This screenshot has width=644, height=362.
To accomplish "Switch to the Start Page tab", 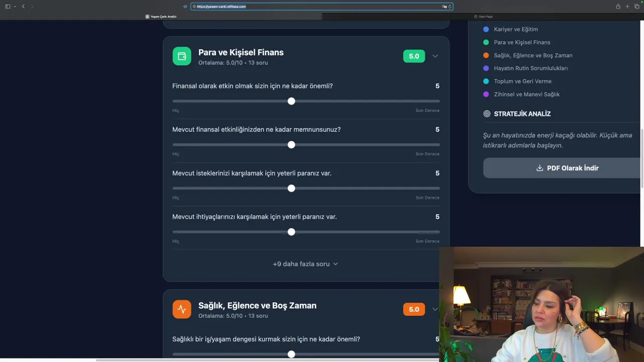I will coord(483,17).
